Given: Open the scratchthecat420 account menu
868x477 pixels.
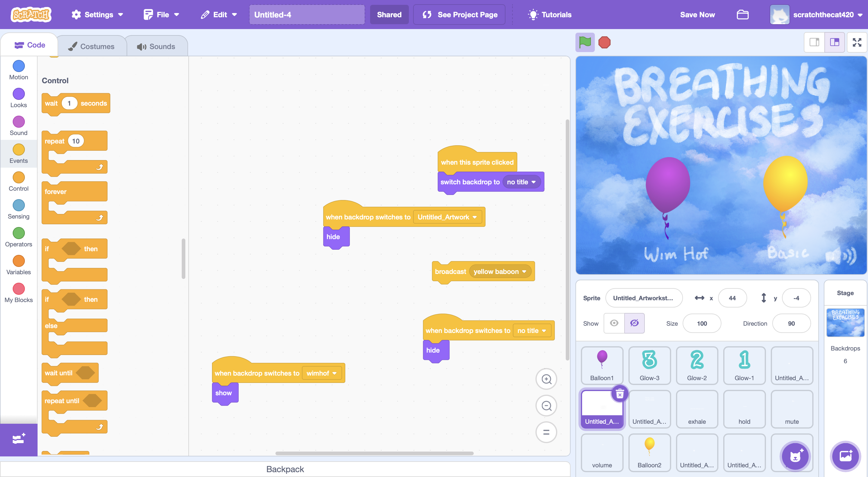Looking at the screenshot, I should (823, 15).
